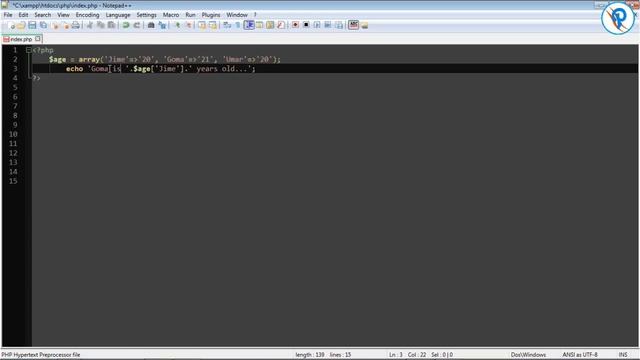Click the Run Macro Multiple Times icon
Screen dimensions: 640x360
pyautogui.click(x=328, y=25)
